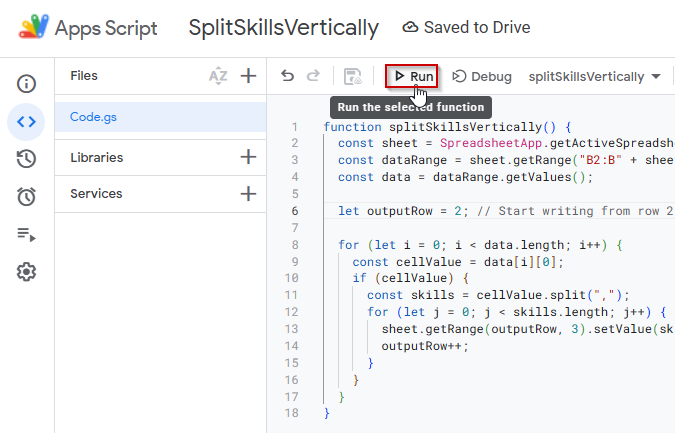Click the Apps Script text label
675x433 pixels.
click(x=106, y=28)
